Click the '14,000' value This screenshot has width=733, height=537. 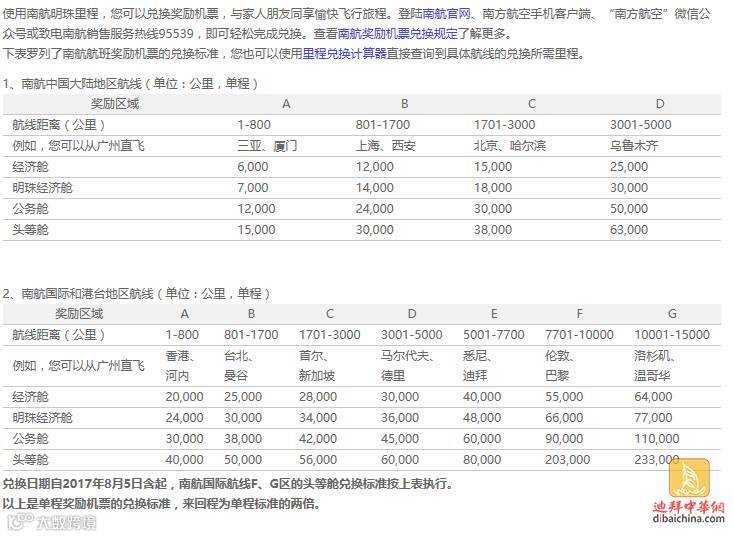(374, 188)
